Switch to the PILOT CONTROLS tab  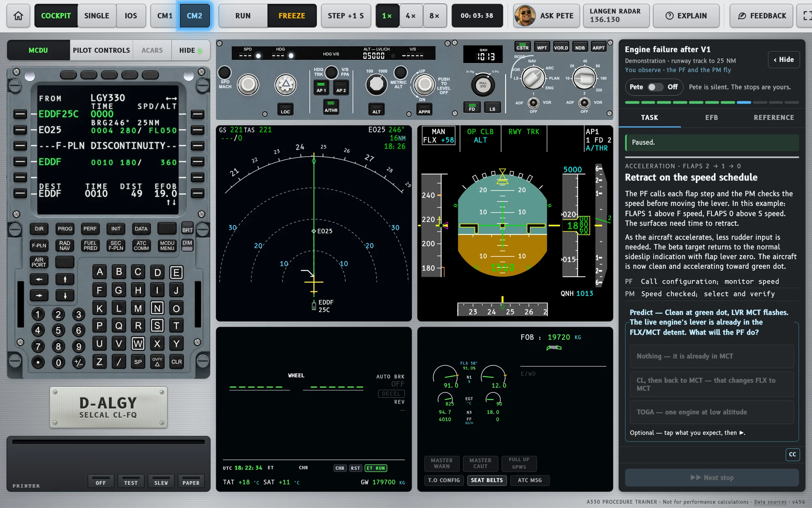coord(101,50)
